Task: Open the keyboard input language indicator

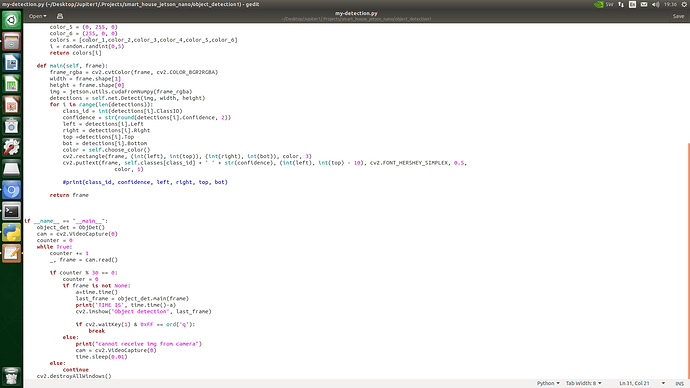Action: [x=632, y=4]
